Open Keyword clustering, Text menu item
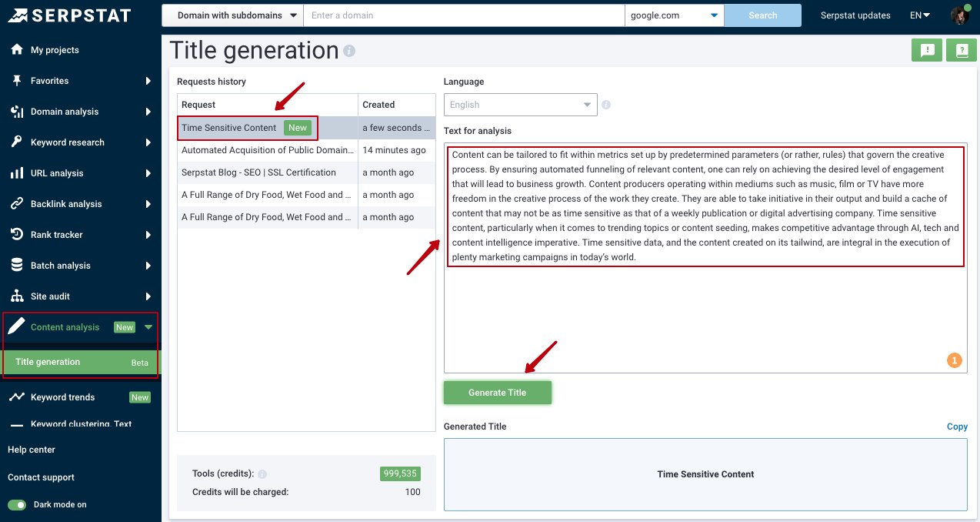 click(x=81, y=424)
